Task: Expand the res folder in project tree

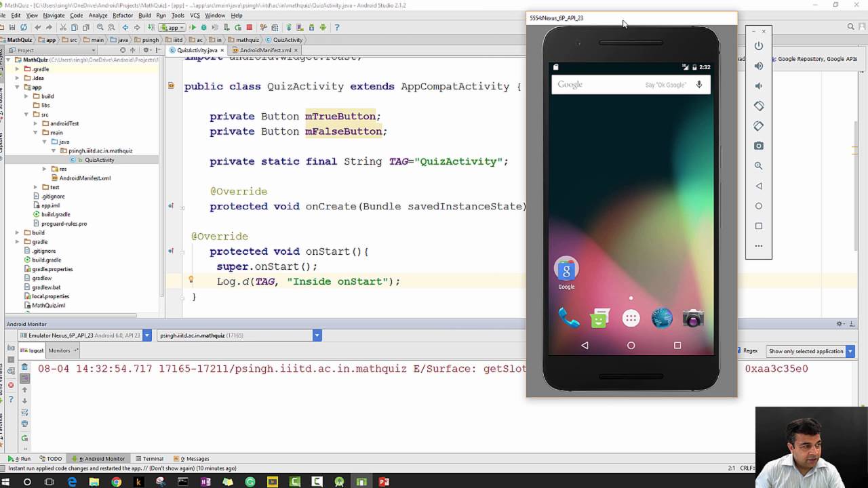Action: [45, 169]
